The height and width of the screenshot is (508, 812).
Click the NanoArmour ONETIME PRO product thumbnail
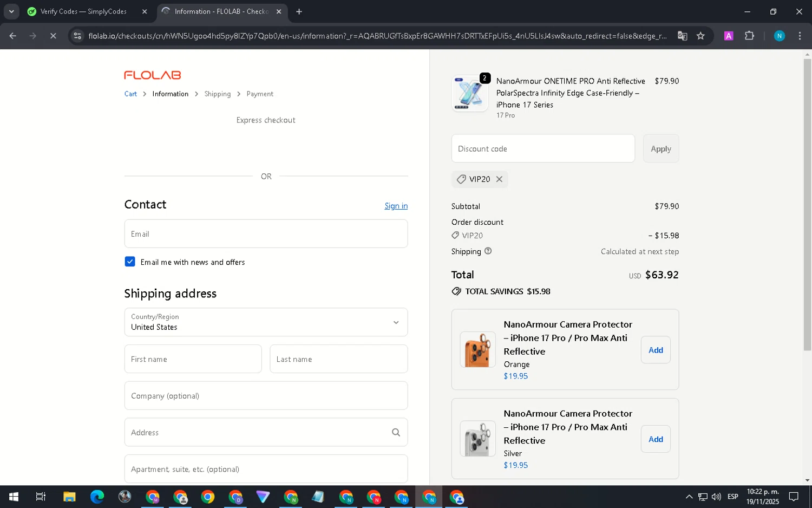(x=470, y=94)
